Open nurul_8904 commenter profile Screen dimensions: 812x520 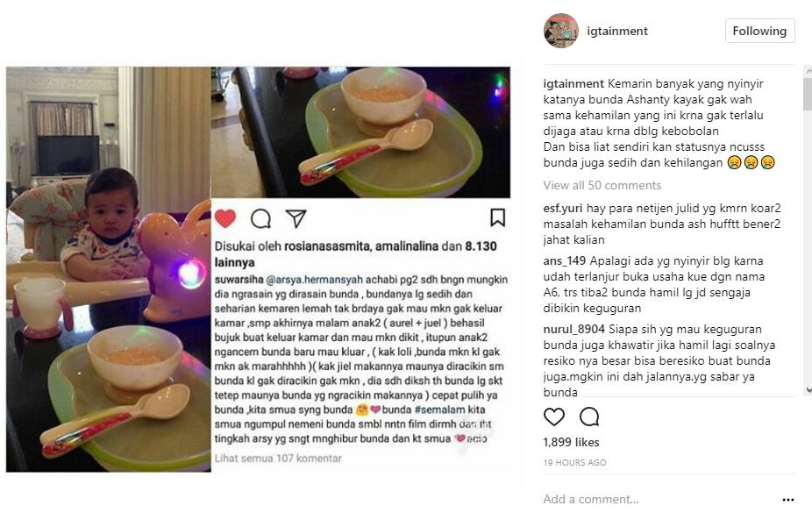click(x=573, y=329)
